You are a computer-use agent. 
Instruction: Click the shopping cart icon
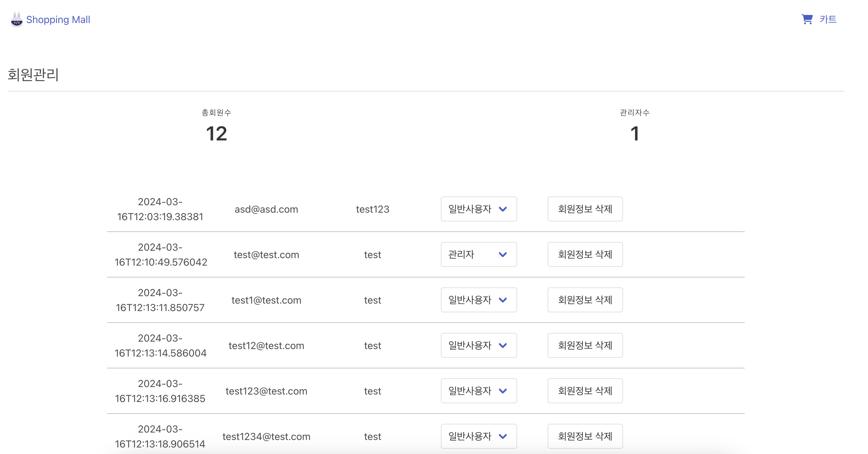click(x=807, y=19)
